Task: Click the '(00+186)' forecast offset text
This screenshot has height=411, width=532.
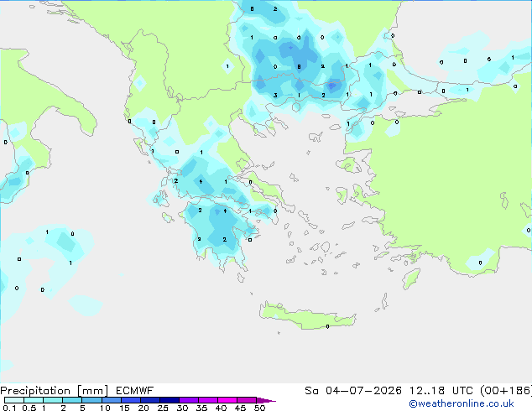Action: [506, 391]
